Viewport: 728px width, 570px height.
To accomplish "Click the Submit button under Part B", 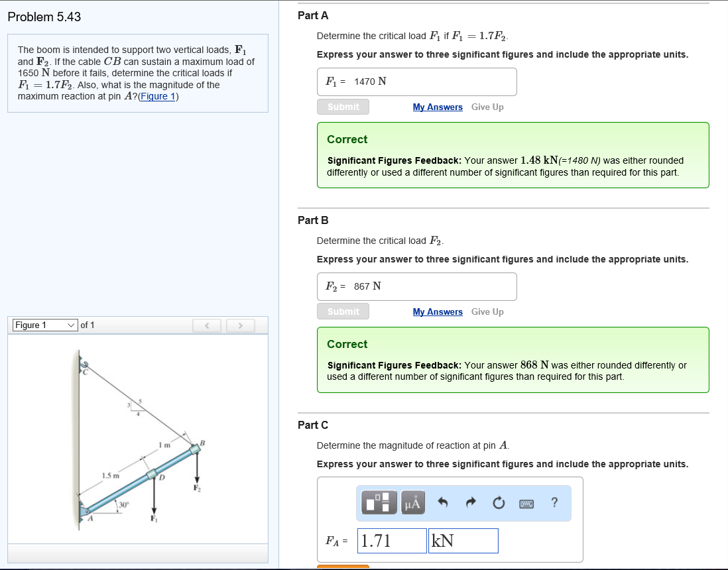I will tap(343, 312).
